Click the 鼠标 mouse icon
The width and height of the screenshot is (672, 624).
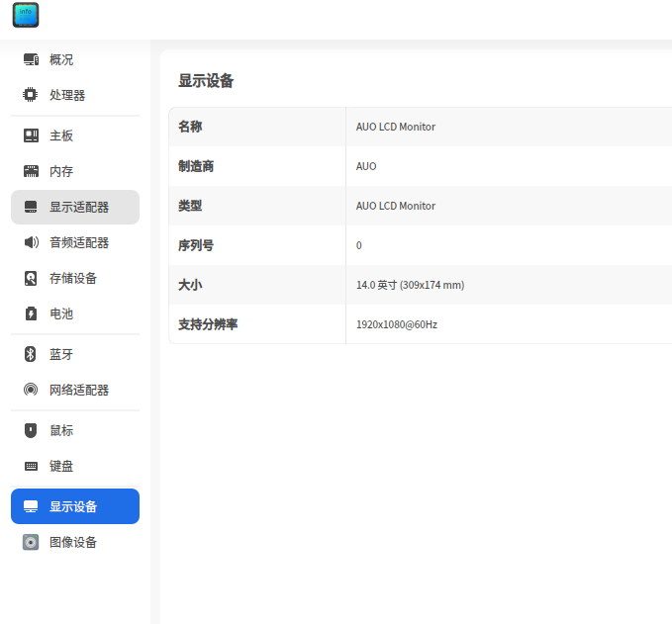[x=31, y=430]
